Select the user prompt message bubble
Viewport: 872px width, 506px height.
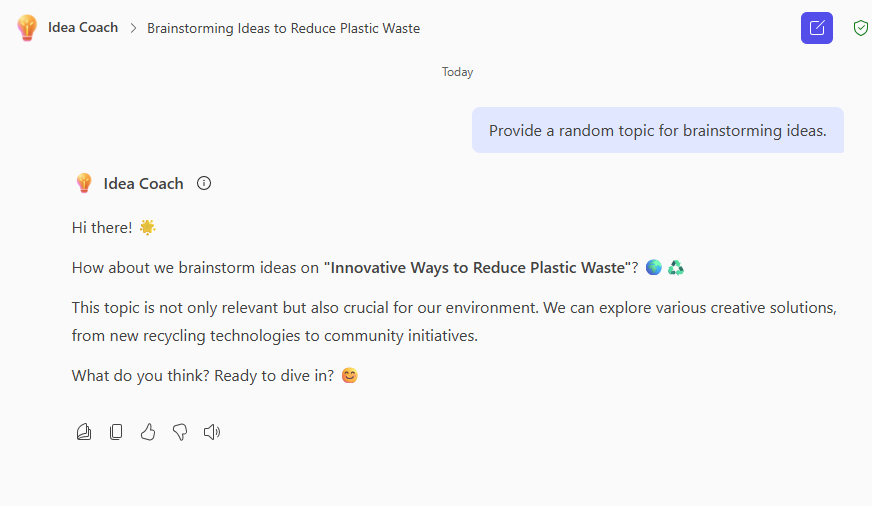coord(657,130)
